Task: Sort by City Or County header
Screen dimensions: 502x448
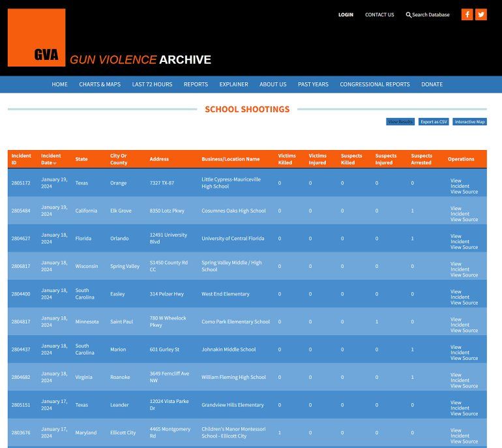Action: coord(119,159)
